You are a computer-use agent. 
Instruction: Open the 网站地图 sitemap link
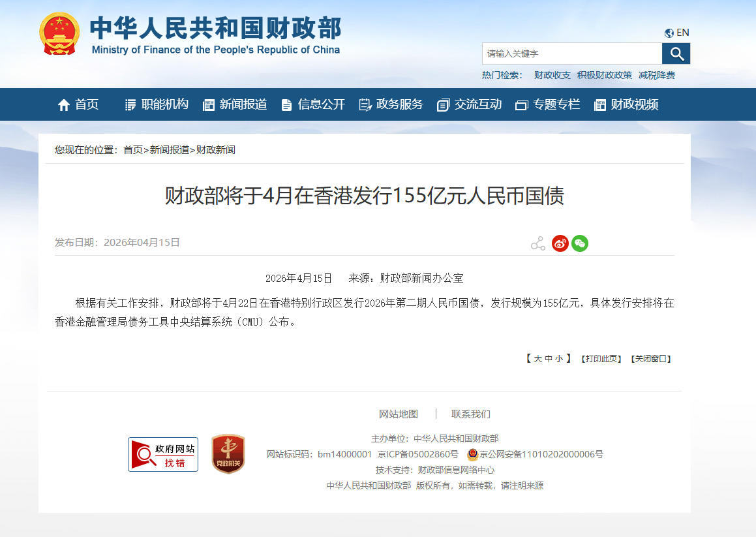point(398,414)
